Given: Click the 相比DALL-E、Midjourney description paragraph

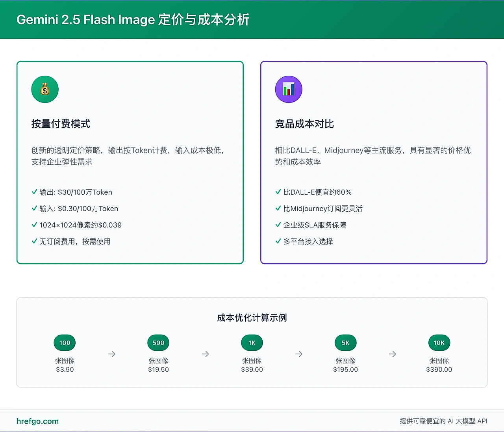Looking at the screenshot, I should pyautogui.click(x=373, y=156).
